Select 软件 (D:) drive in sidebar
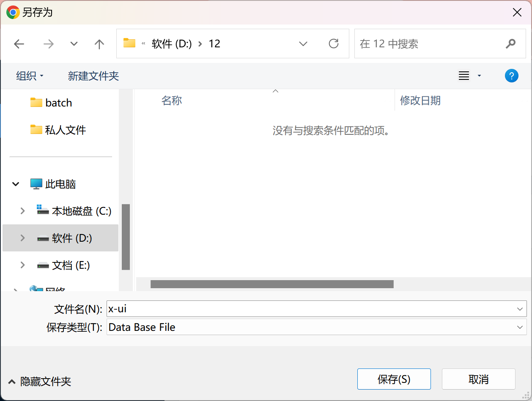This screenshot has height=401, width=532. pos(64,238)
